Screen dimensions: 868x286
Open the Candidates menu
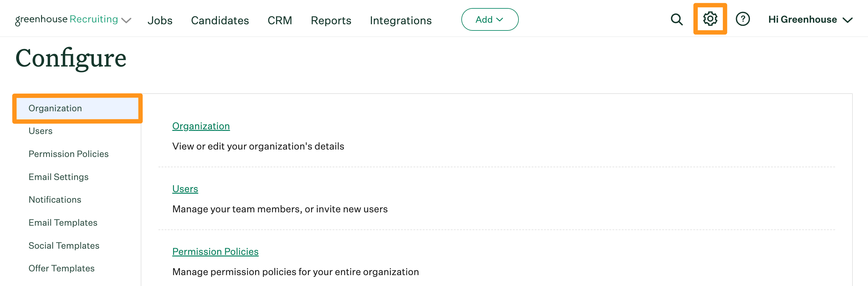[220, 20]
